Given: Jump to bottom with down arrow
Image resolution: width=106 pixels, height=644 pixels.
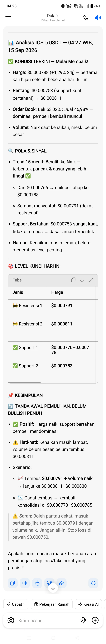Looking at the screenshot, I should click(53, 588).
